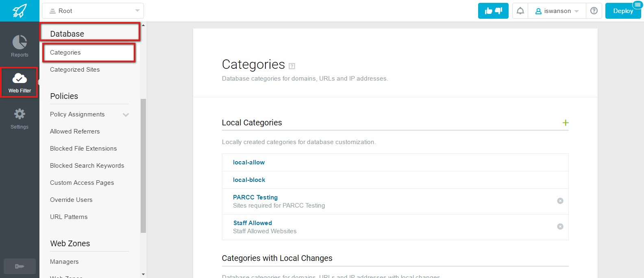644x278 pixels.
Task: Open Blocked Search Keywords
Action: tap(87, 166)
